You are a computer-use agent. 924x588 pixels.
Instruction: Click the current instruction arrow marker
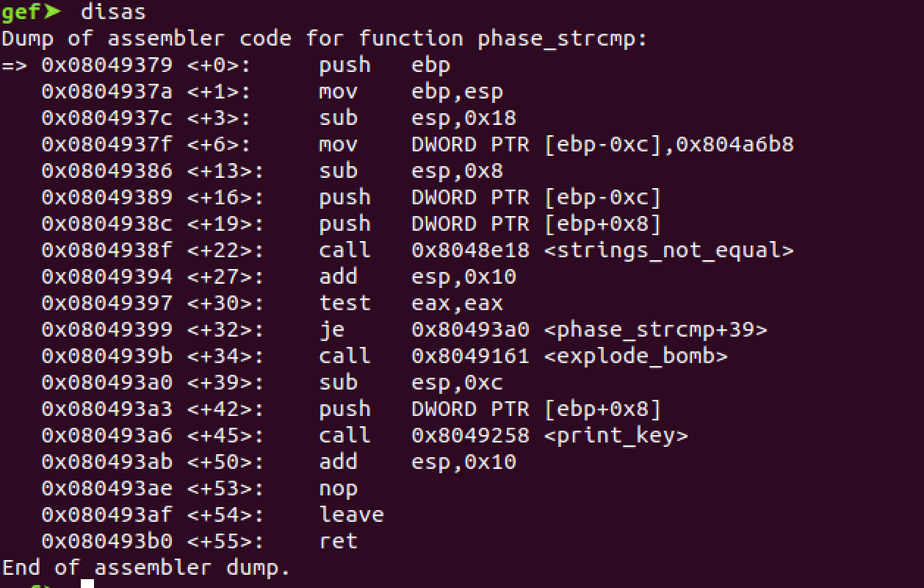pos(14,65)
